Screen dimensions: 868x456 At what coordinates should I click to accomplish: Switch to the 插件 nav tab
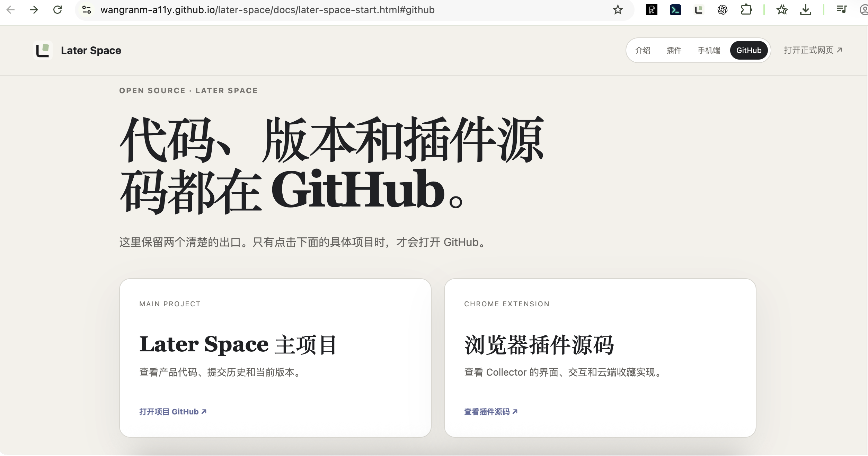click(674, 50)
